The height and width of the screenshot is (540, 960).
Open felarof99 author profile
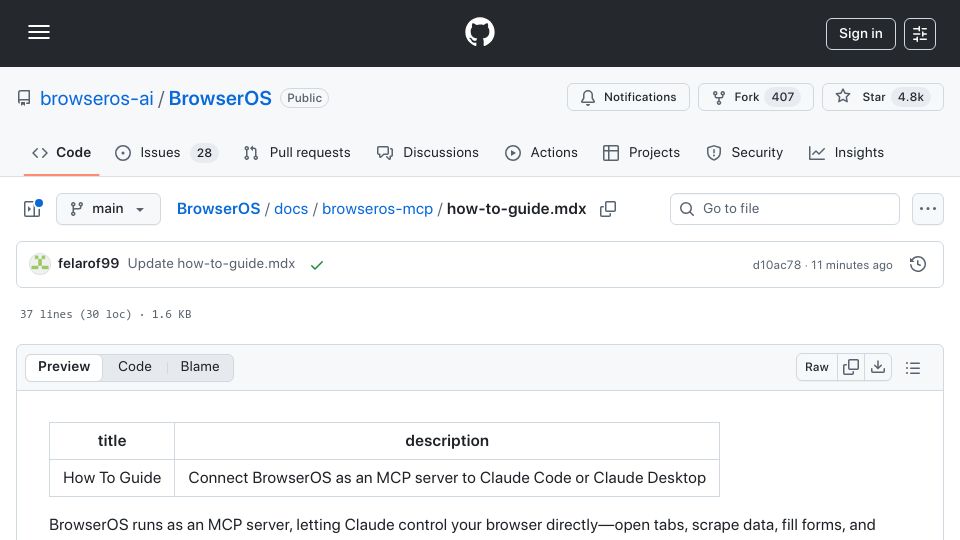(88, 263)
